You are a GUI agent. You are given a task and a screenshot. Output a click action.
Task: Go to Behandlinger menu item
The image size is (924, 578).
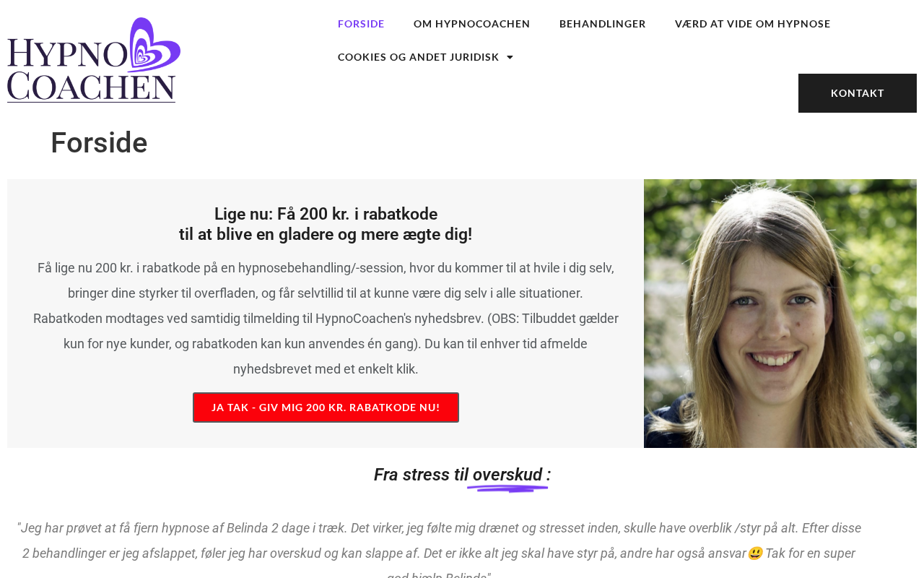click(603, 24)
